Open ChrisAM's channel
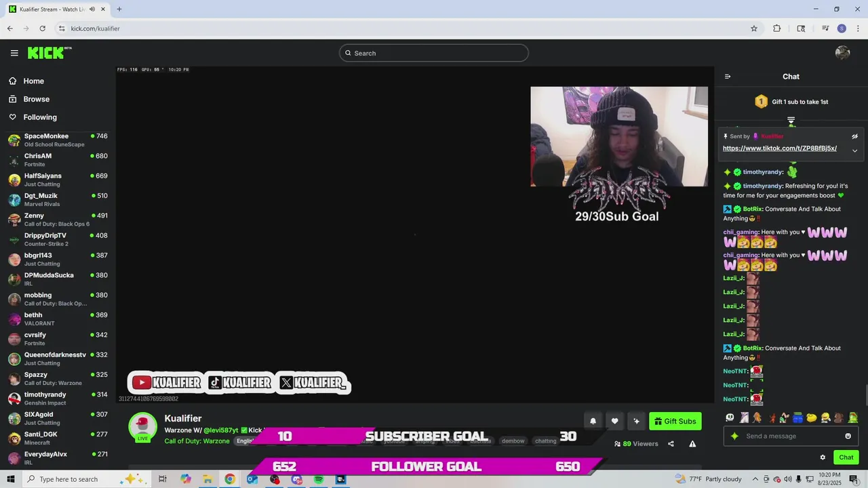Screen dimensions: 868x488 (x=58, y=160)
